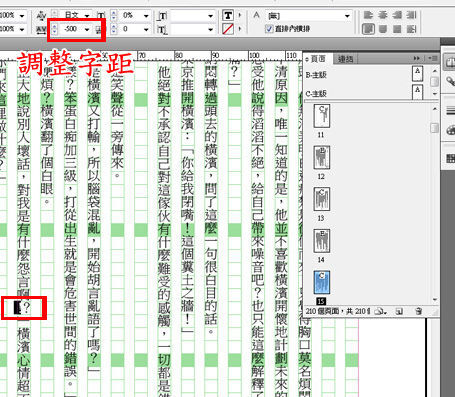The width and height of the screenshot is (455, 397).
Task: Click the tracking stepper arrows beside -500
Action: tap(54, 29)
